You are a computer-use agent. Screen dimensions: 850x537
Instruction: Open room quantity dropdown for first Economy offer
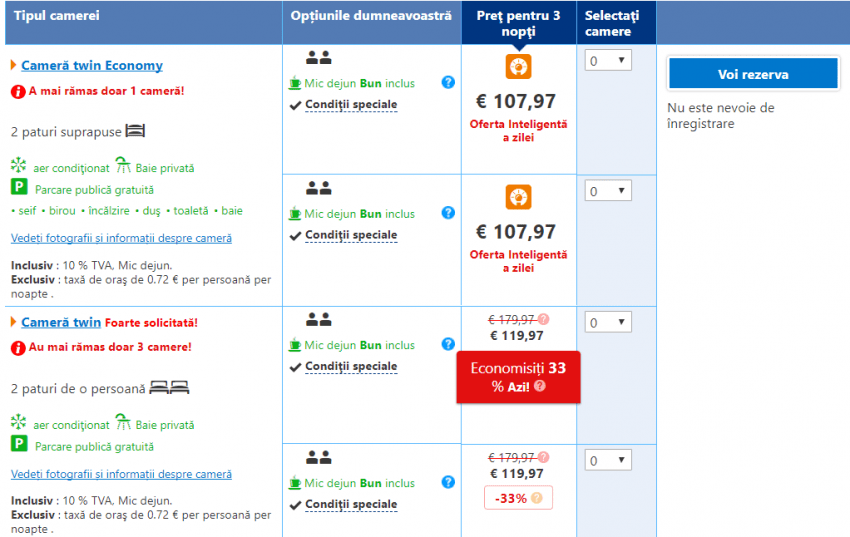(x=607, y=61)
